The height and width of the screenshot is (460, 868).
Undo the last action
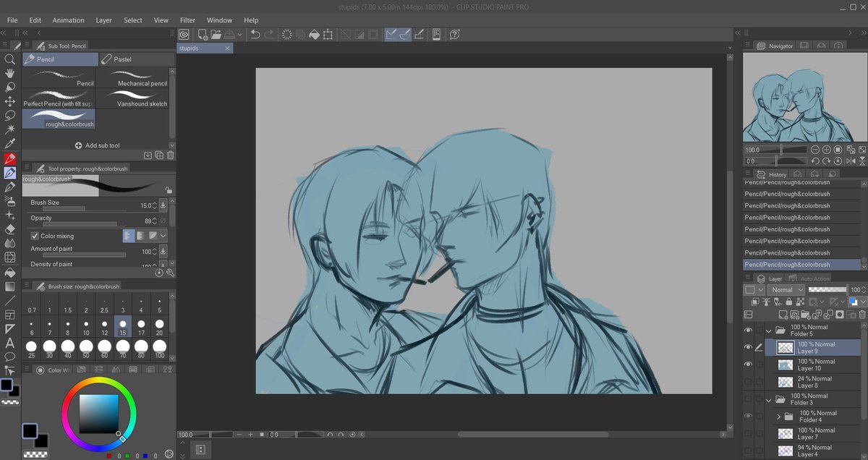coord(255,34)
